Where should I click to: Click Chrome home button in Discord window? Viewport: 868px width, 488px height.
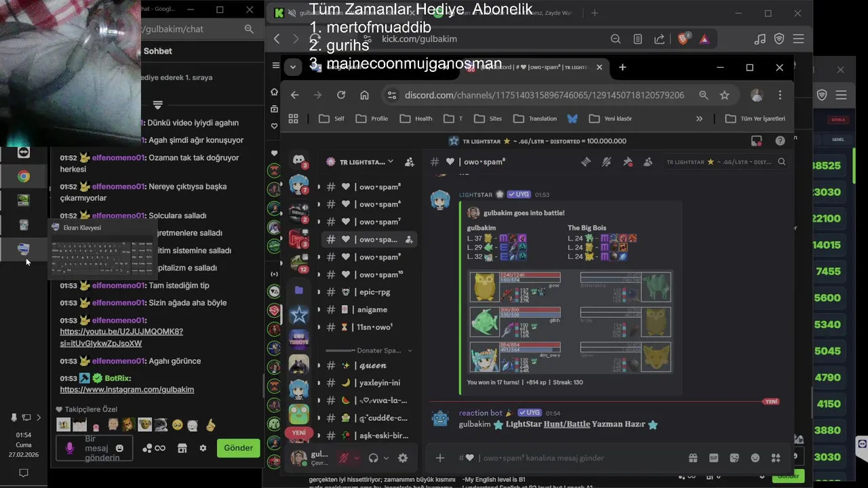pos(364,95)
